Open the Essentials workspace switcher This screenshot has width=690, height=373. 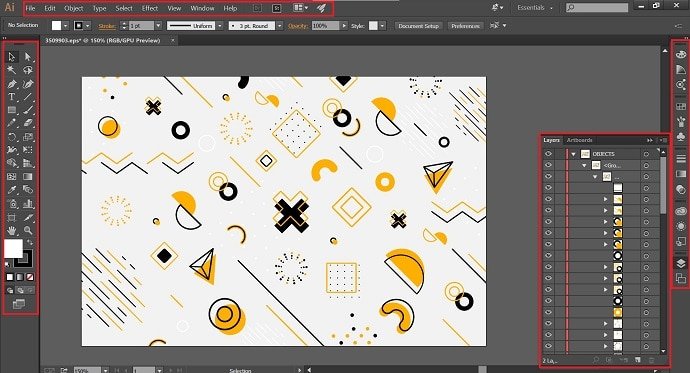tap(535, 8)
